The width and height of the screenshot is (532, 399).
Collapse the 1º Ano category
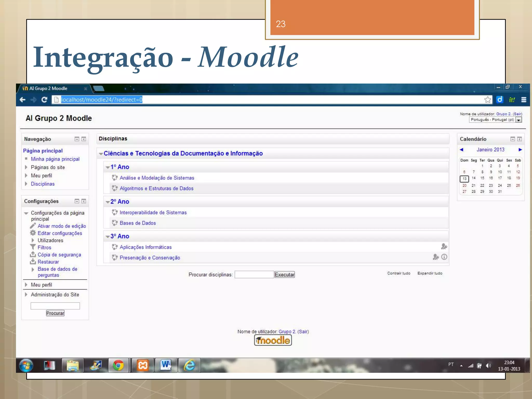click(108, 167)
